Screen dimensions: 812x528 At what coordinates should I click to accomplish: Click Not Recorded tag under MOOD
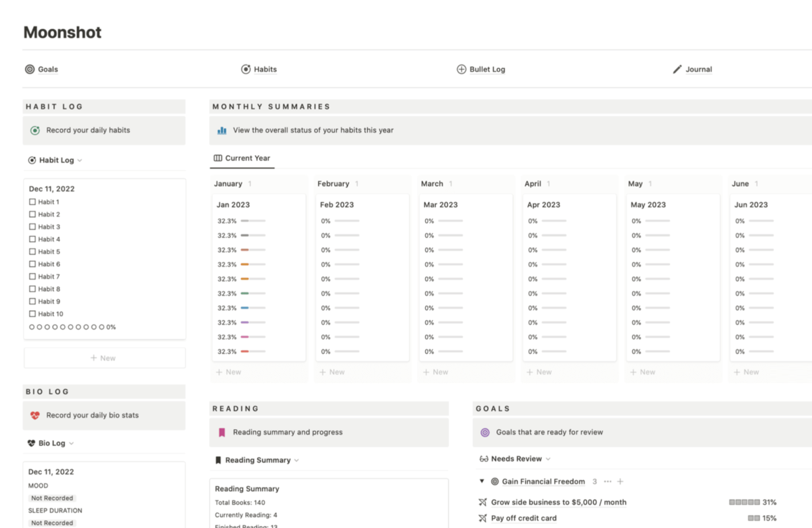click(x=52, y=498)
